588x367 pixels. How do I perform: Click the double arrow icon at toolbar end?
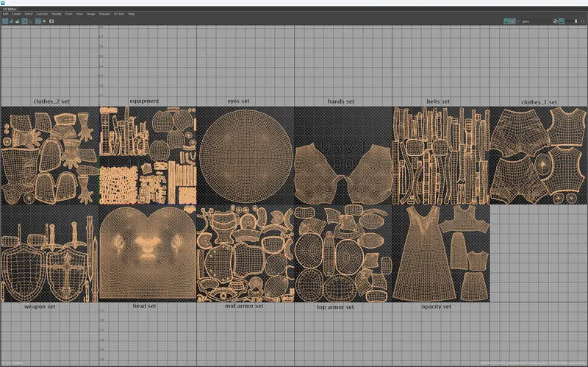pos(582,21)
